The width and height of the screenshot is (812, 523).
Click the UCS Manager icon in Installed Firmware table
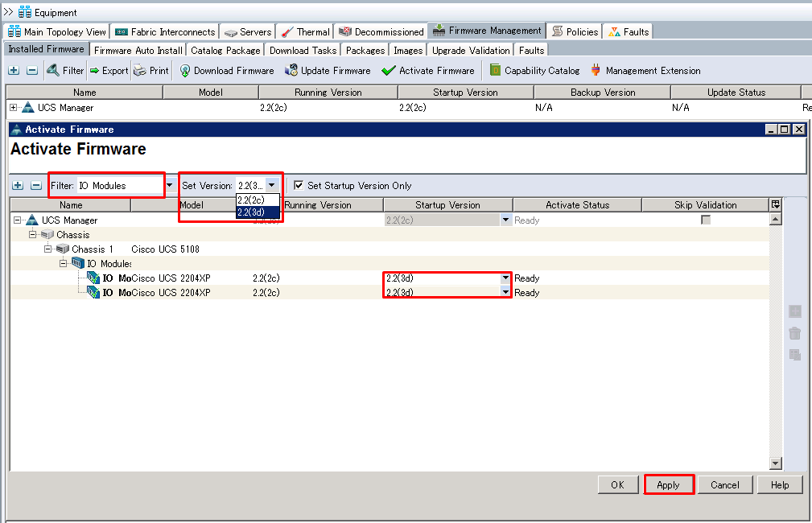(28, 107)
